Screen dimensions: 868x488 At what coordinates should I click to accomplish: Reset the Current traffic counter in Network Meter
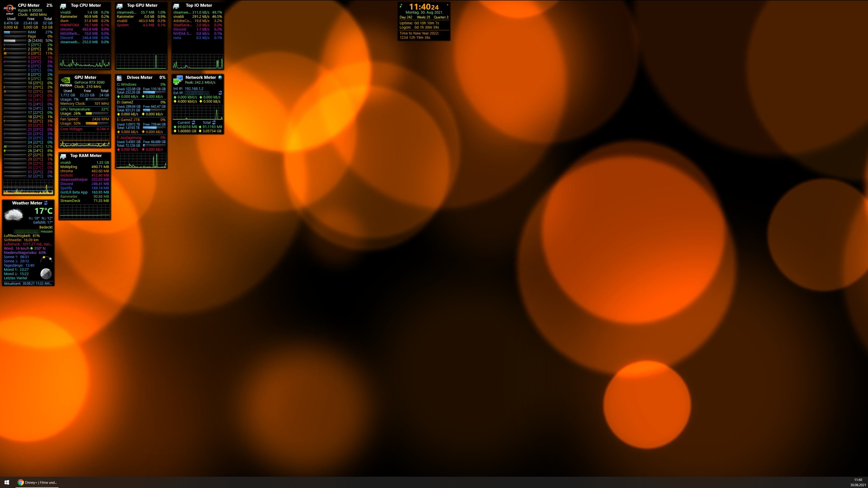193,123
